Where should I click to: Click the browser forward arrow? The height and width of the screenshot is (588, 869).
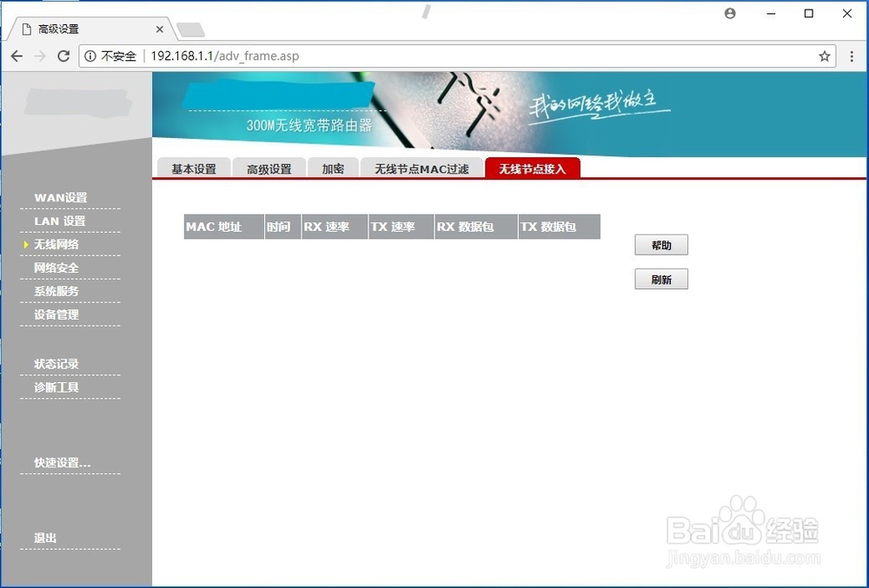coord(40,56)
